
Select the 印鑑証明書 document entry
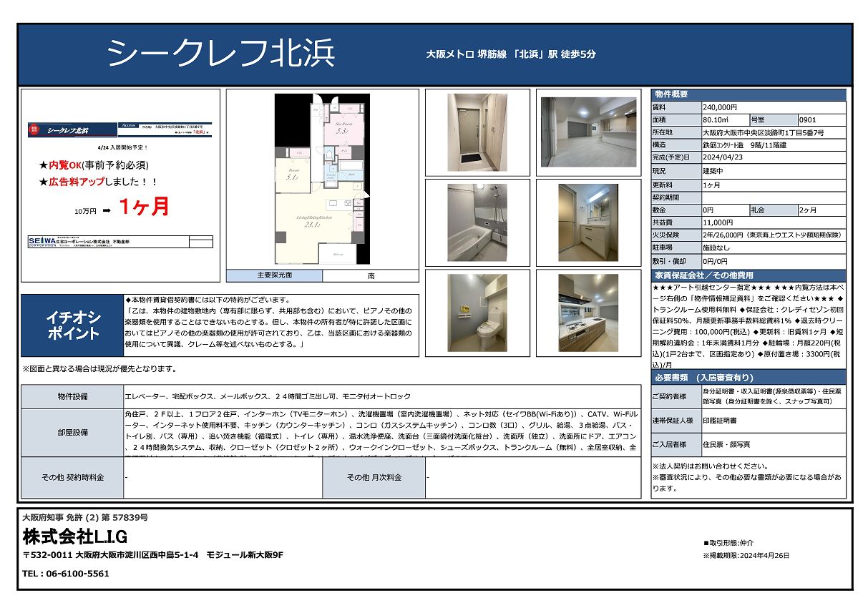[x=721, y=421]
